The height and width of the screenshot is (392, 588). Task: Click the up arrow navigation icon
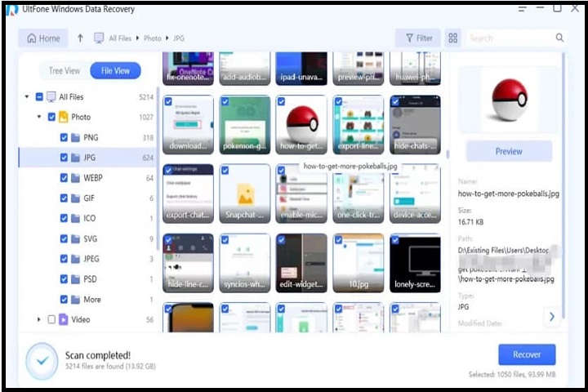(80, 38)
